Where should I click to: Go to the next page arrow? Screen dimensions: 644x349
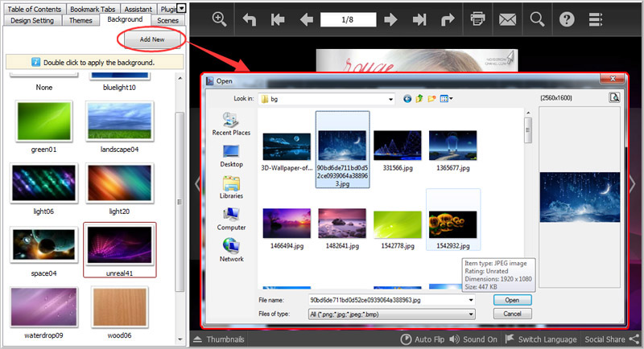tap(390, 18)
